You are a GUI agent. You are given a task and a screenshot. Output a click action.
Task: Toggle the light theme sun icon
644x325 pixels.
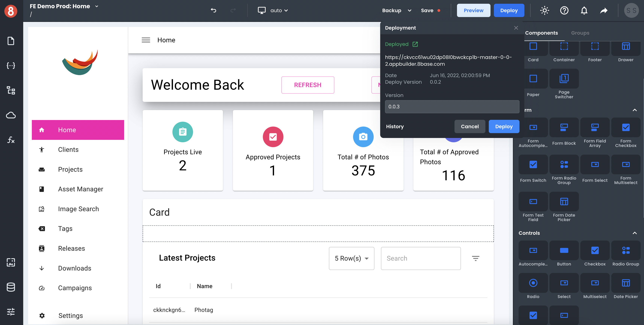pos(545,10)
